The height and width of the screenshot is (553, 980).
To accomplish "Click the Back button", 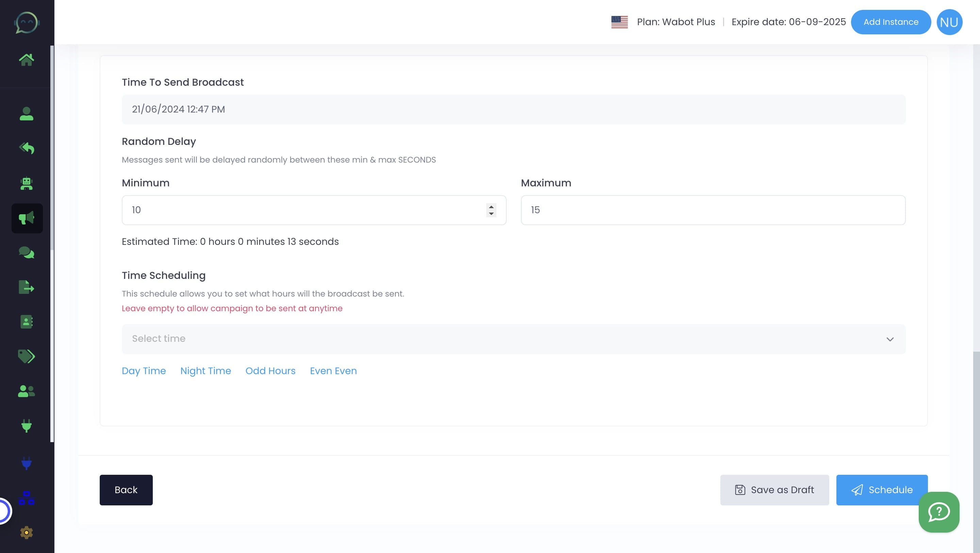I will tap(126, 490).
